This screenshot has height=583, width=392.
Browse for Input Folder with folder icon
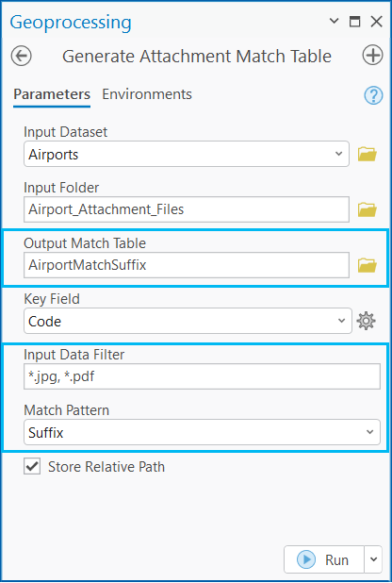367,209
